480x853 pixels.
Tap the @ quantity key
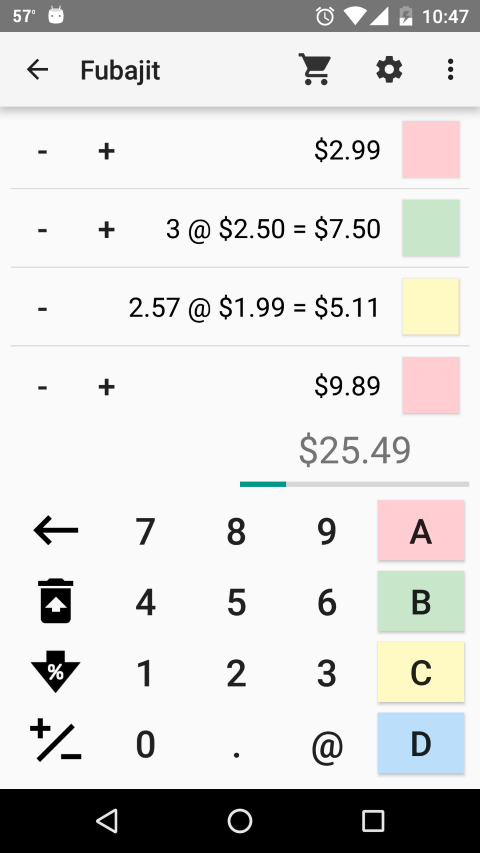[x=327, y=744]
